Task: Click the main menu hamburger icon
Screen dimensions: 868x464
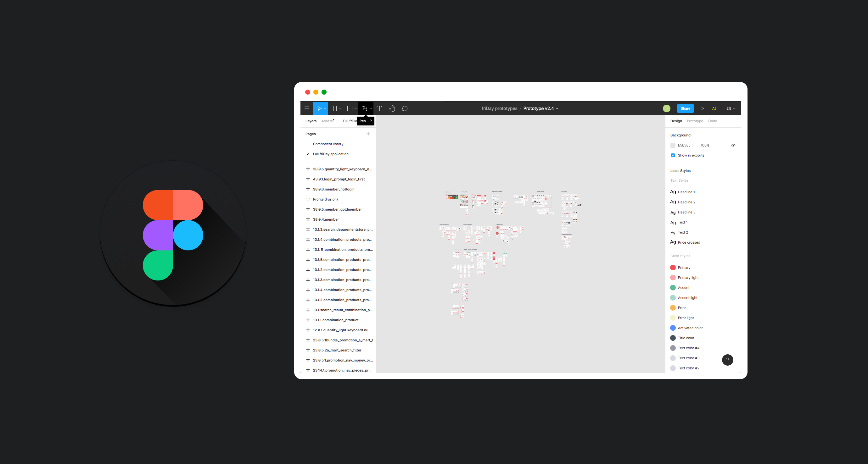Action: pyautogui.click(x=308, y=108)
